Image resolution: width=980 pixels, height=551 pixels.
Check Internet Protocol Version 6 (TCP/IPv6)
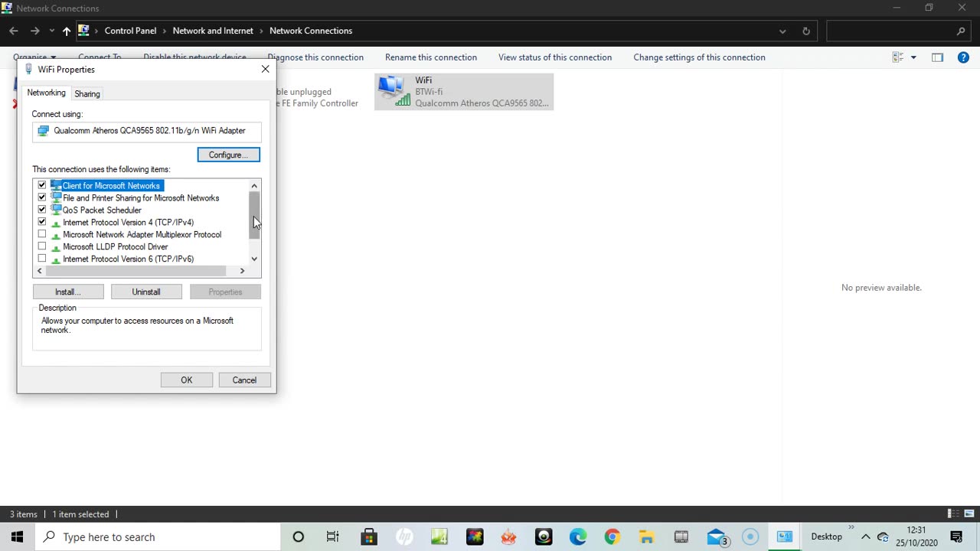coord(42,259)
